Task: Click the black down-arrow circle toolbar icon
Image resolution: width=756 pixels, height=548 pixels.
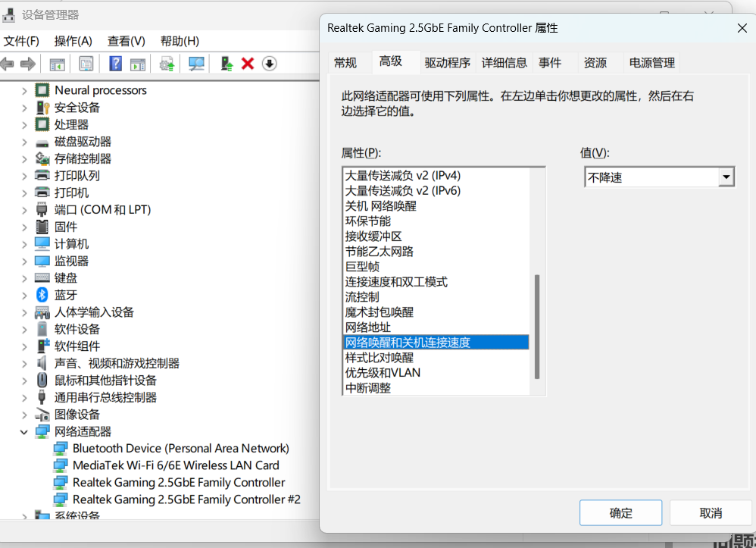Action: (270, 64)
